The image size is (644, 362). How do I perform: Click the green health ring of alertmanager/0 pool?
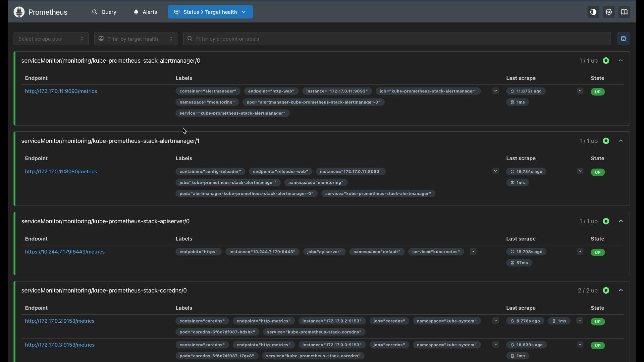coord(606,61)
